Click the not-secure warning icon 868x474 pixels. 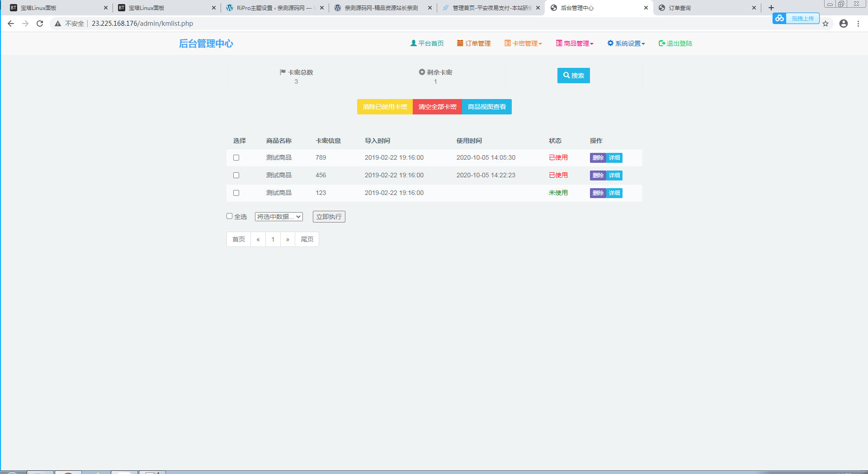[58, 24]
